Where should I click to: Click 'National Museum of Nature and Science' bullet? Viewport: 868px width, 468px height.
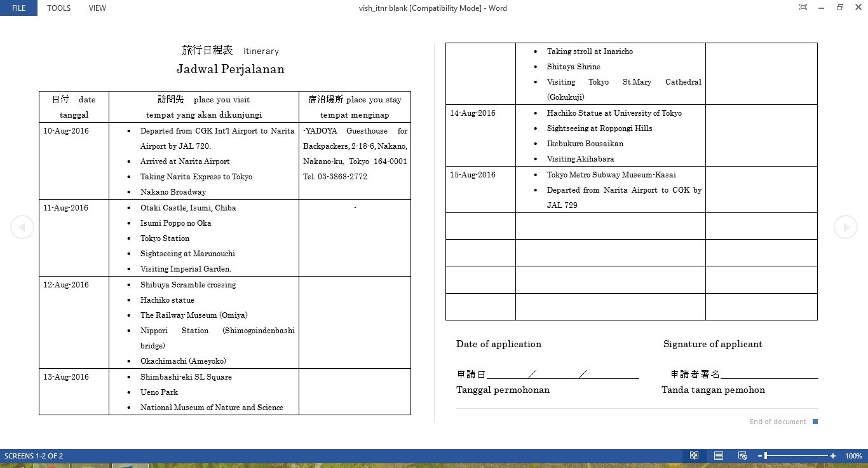[212, 408]
